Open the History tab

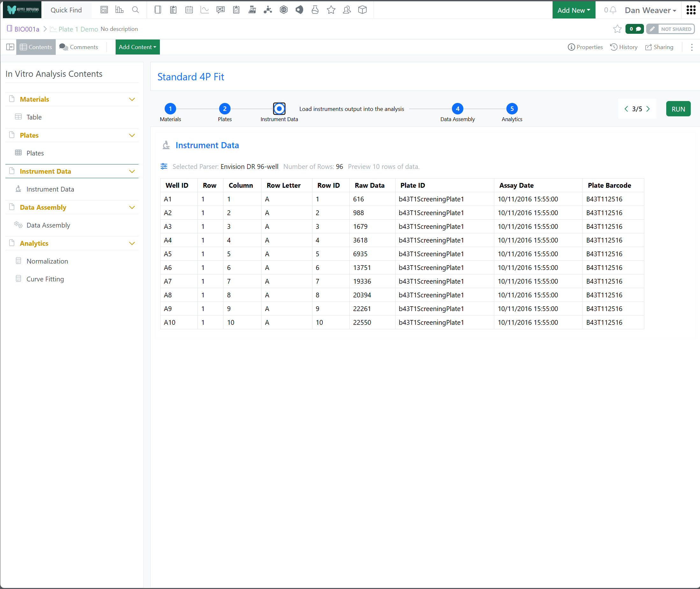point(624,47)
